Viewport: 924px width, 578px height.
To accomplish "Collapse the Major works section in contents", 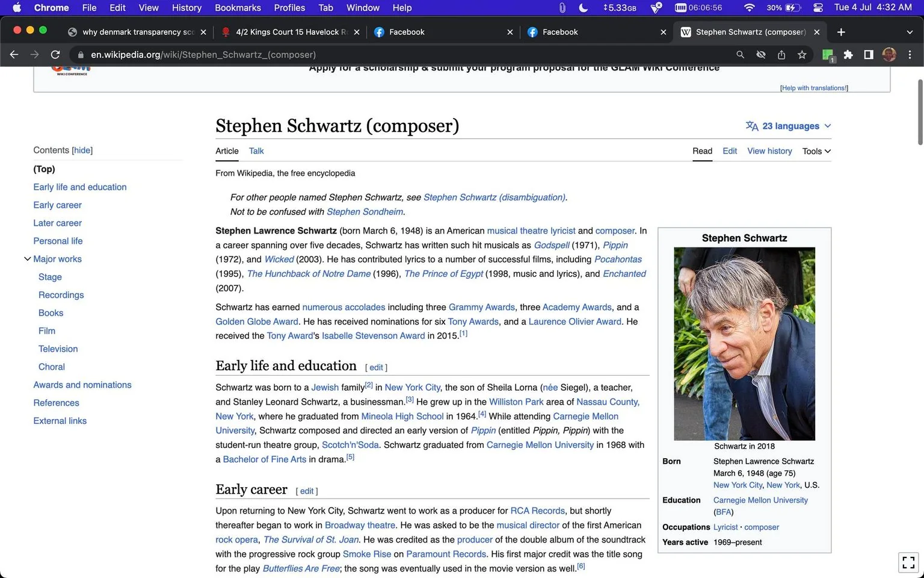I will click(27, 259).
